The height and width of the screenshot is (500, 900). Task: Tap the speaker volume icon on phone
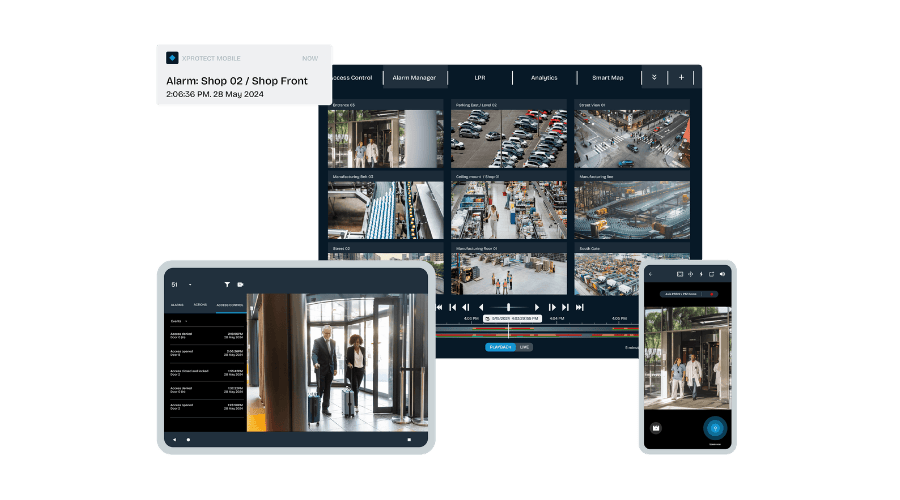coord(723,273)
